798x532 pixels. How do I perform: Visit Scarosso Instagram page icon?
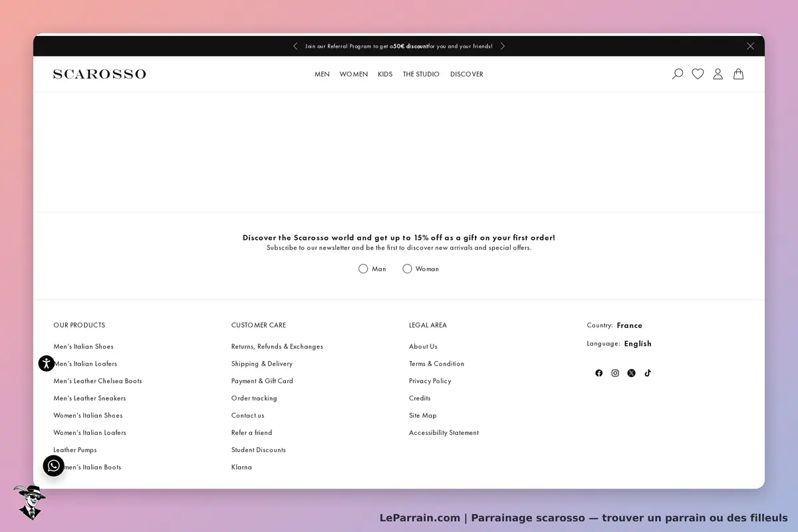[x=615, y=373]
